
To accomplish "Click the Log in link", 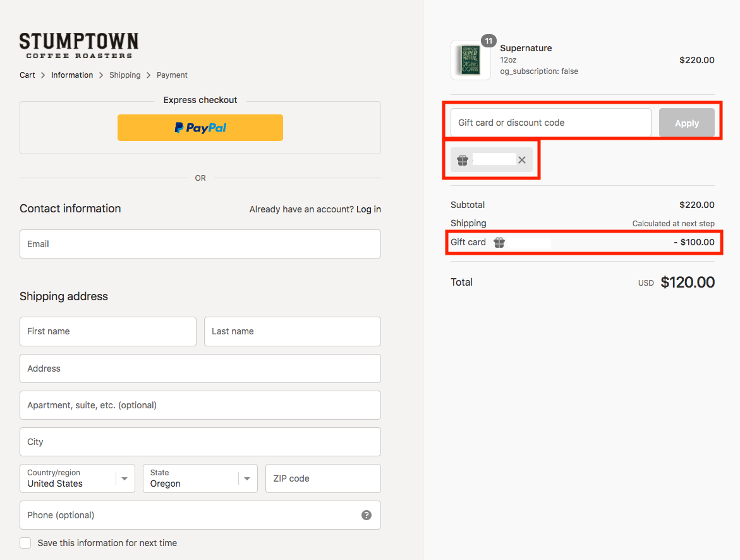I will pyautogui.click(x=368, y=209).
